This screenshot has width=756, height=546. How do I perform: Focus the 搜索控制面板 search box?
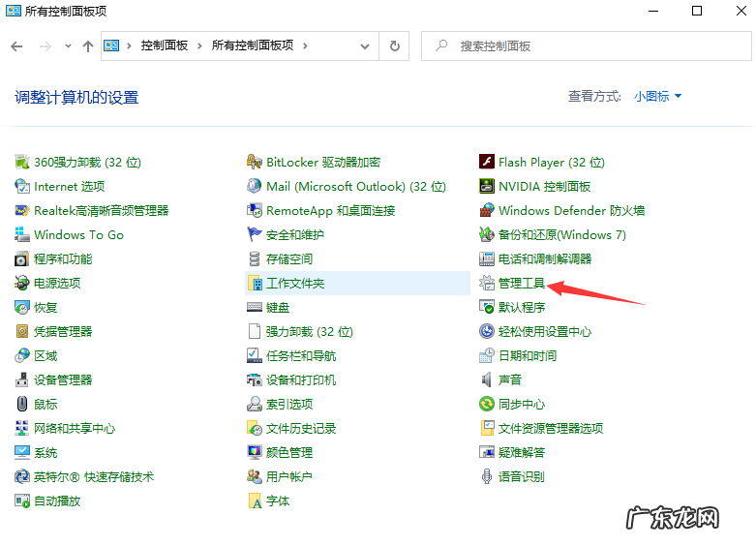click(587, 46)
